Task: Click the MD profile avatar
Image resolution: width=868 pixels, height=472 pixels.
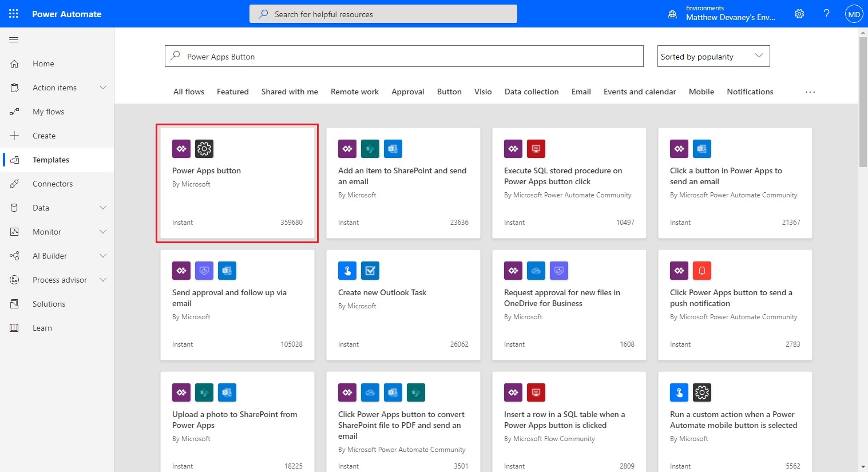Action: [853, 13]
